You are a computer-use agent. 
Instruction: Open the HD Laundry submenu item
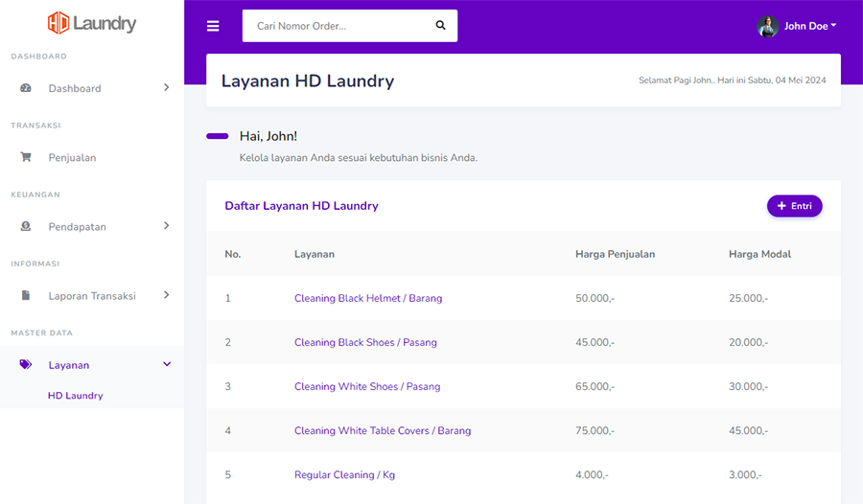click(x=76, y=396)
